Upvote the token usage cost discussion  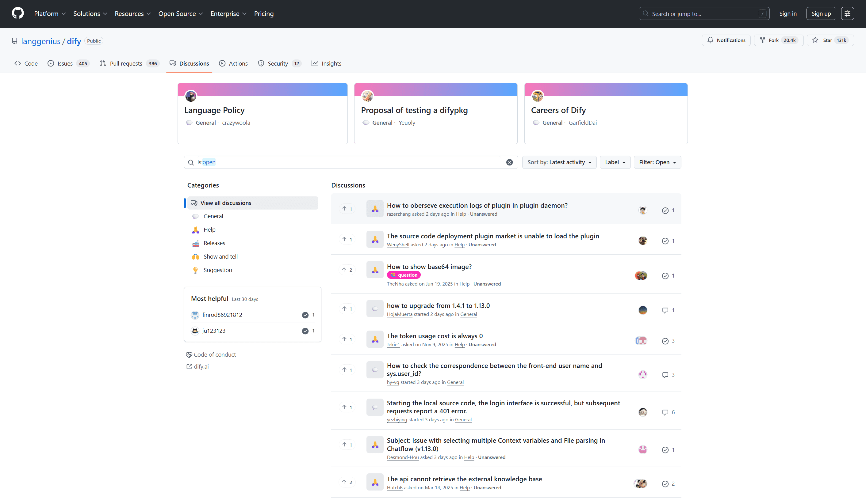(x=347, y=339)
